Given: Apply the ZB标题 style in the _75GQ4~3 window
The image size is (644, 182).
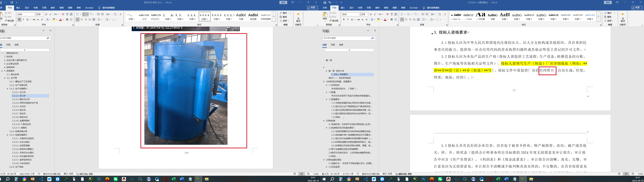Looking at the screenshot, I should 481,16.
